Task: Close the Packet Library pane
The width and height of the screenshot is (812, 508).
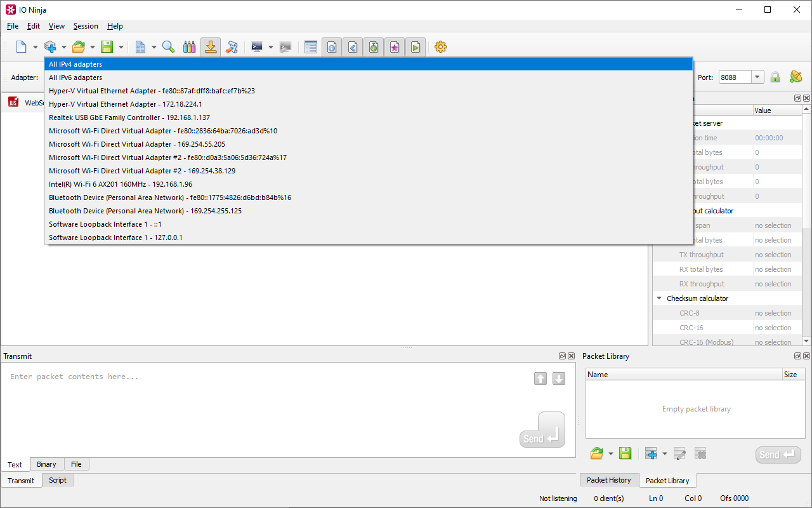Action: (x=806, y=356)
